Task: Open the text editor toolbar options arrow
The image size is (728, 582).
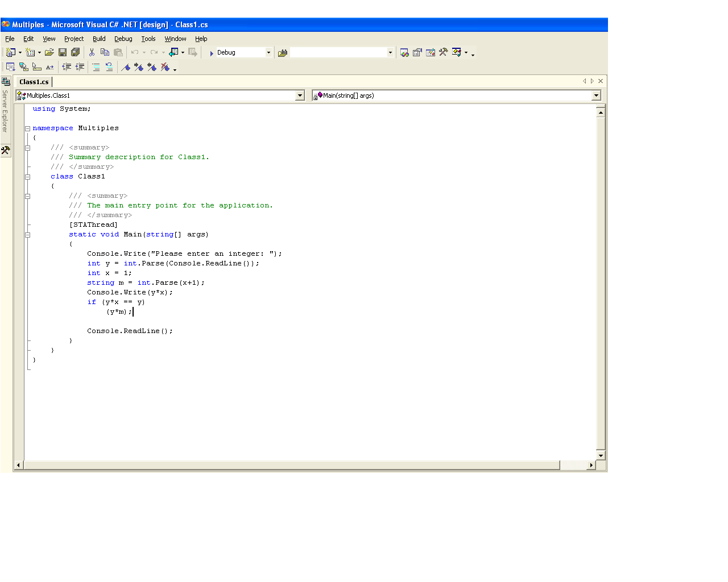Action: [175, 69]
